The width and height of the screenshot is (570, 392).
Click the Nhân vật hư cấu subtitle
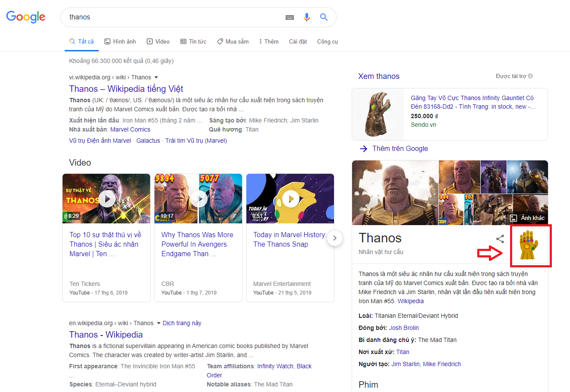[x=381, y=252]
